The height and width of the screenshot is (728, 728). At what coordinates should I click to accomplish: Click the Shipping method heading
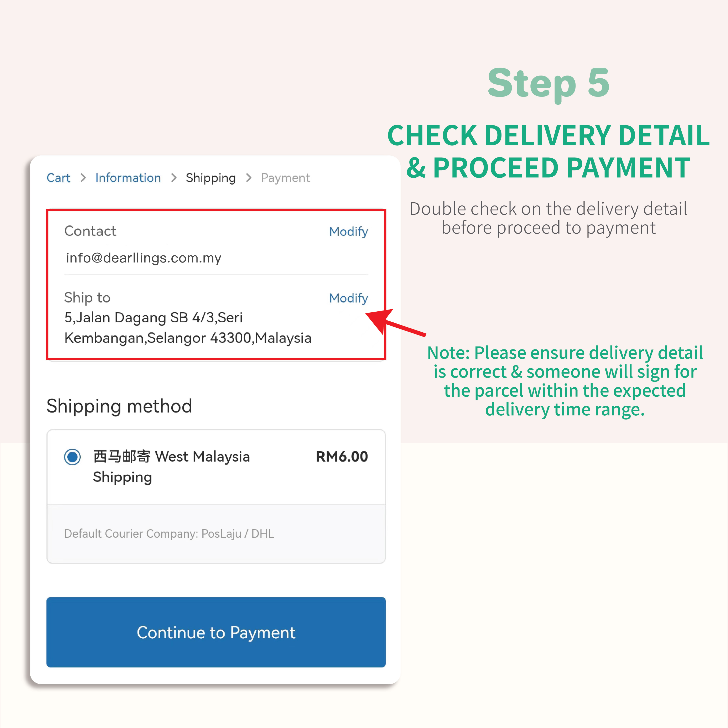[x=119, y=406]
